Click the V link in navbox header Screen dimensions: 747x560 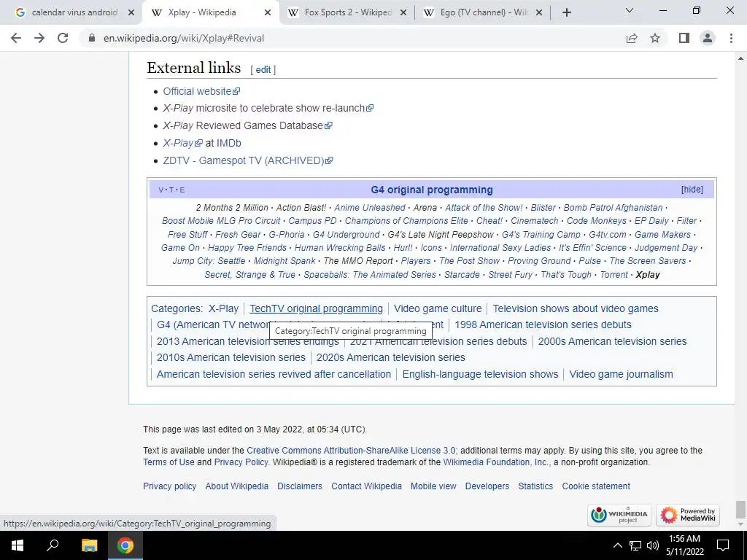tap(160, 190)
